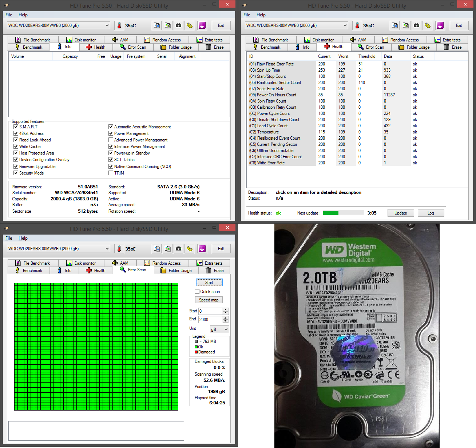Open the AAM tab in the Info window
Image resolution: width=476 pixels, height=448 pixels.
[x=120, y=40]
